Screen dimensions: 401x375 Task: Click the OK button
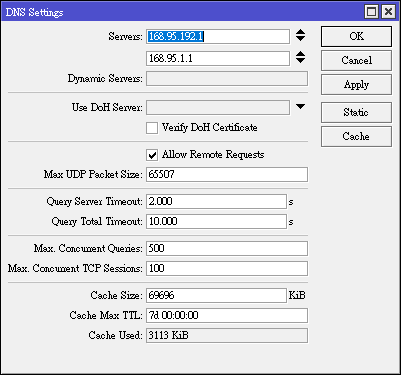[x=356, y=36]
